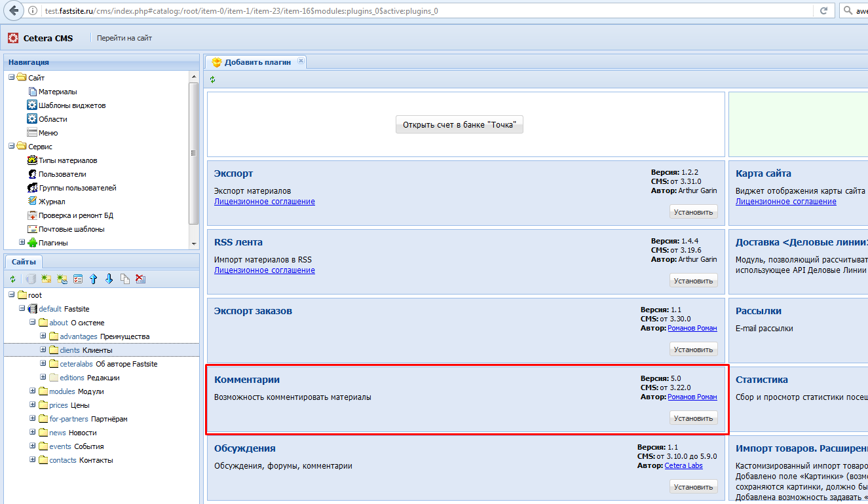The width and height of the screenshot is (868, 504).
Task: Collapse the Сервис folder in navigation
Action: pos(11,146)
